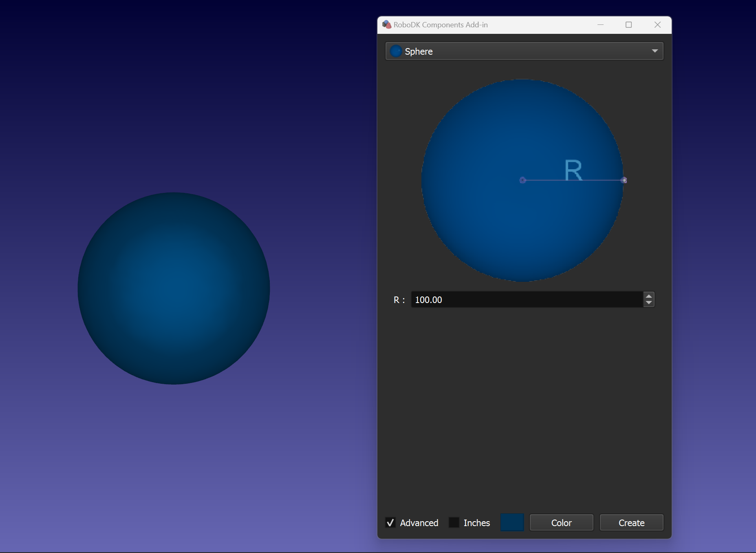Expand the Sphere combo box chevron
This screenshot has width=756, height=553.
pyautogui.click(x=654, y=51)
